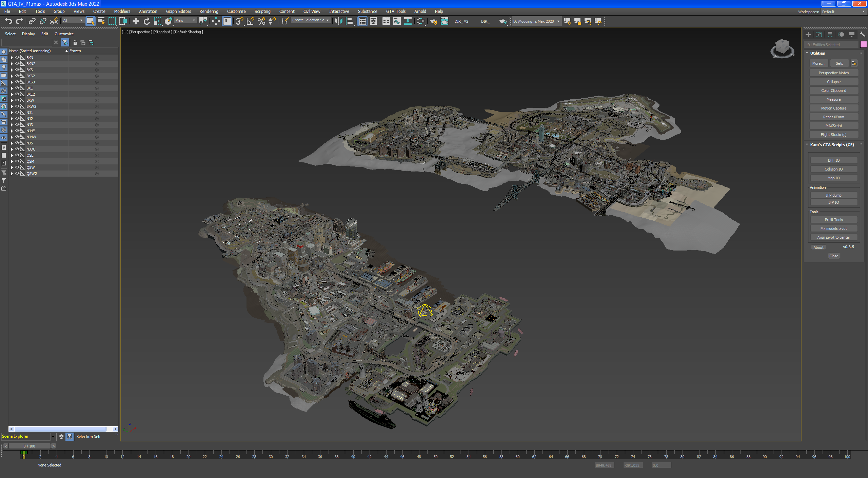Click the pink object color swatch
868x478 pixels.
tap(863, 45)
